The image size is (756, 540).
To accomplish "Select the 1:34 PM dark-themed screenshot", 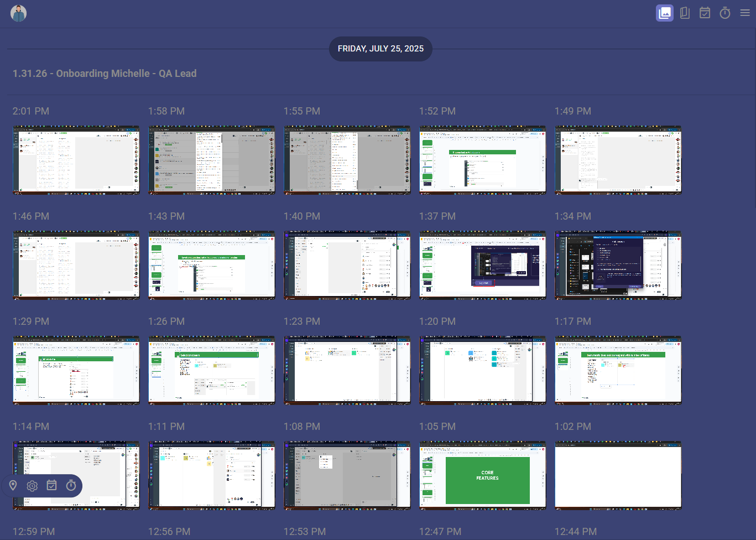I will (618, 265).
